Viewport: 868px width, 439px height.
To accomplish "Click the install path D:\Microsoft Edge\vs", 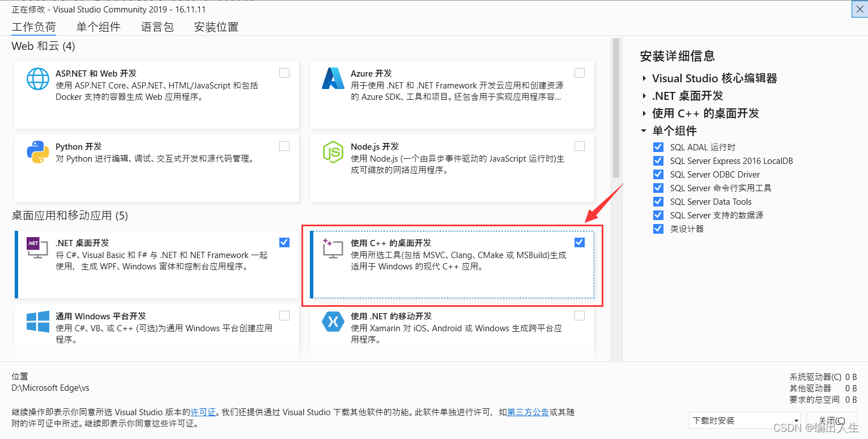I will click(50, 388).
